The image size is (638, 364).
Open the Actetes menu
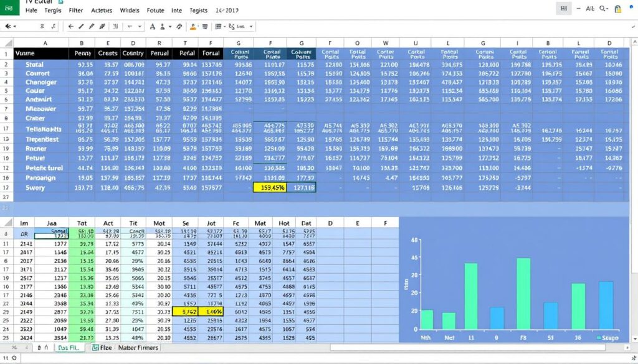[x=102, y=11]
